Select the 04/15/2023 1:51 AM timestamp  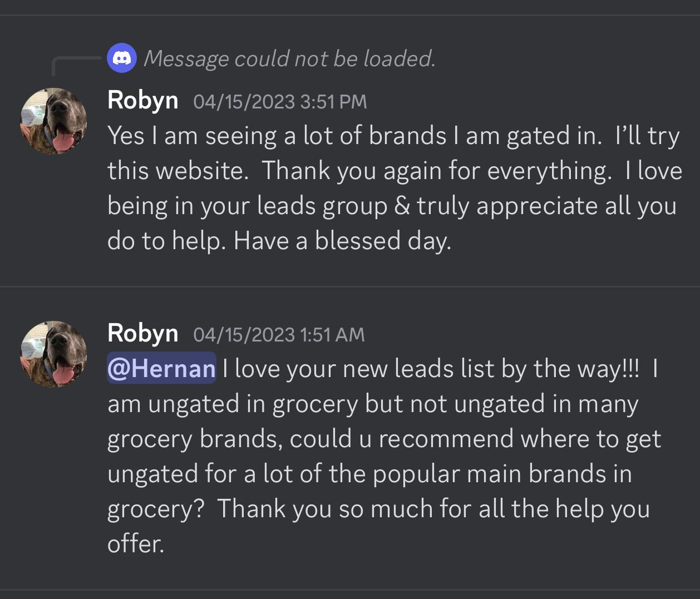pyautogui.click(x=278, y=335)
